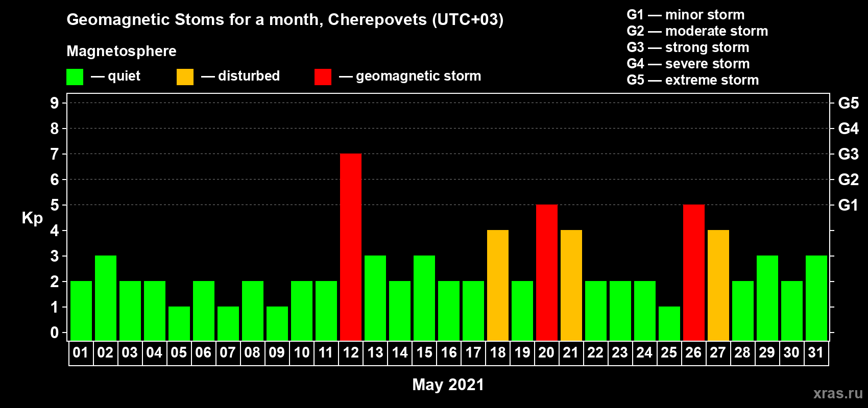Click 'G5 — extreme storm' text
Image resolution: width=868 pixels, height=408 pixels.
693,80
